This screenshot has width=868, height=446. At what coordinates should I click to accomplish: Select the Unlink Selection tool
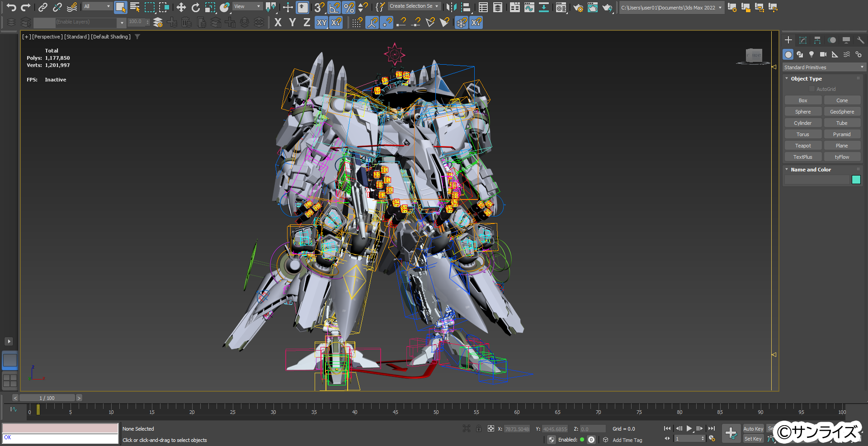(57, 7)
